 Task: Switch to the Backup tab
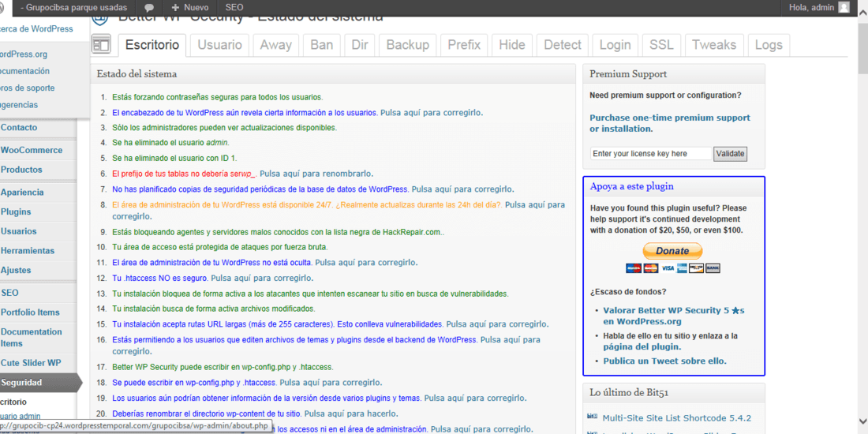pyautogui.click(x=408, y=45)
